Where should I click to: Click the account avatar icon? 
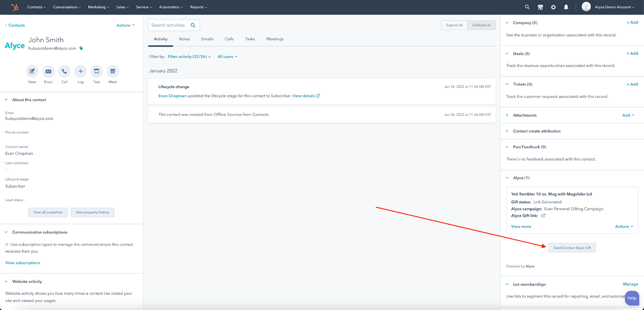pos(586,7)
